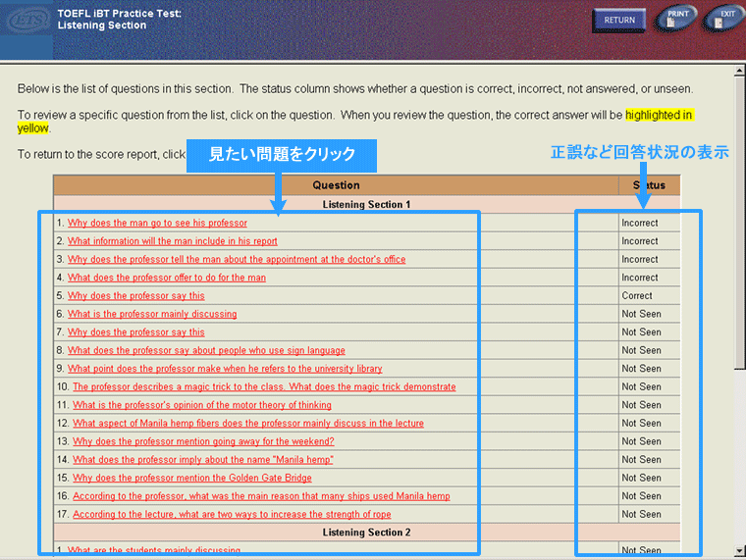Screen dimensions: 746x560
Task: Click the 'highlighted in yellow' text
Action: (x=659, y=115)
